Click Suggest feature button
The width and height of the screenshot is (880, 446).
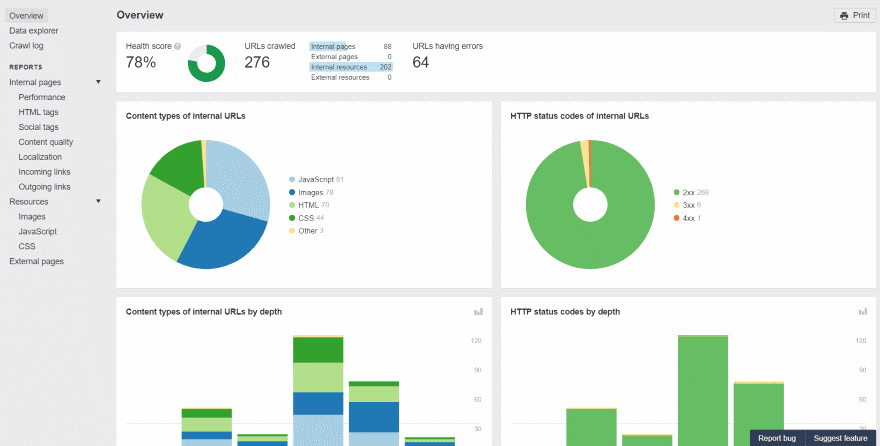(840, 438)
